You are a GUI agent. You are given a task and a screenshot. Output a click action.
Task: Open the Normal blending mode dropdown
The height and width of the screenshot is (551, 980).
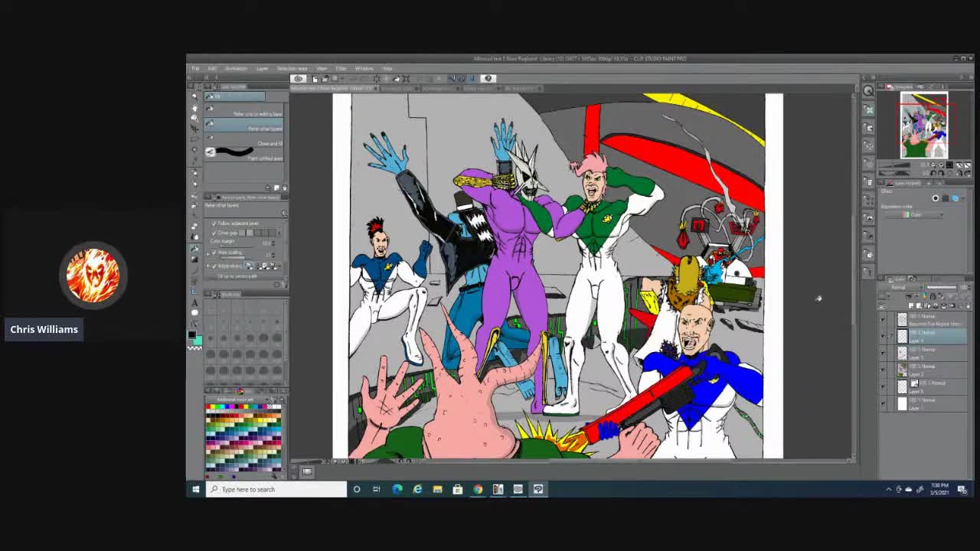(x=900, y=287)
